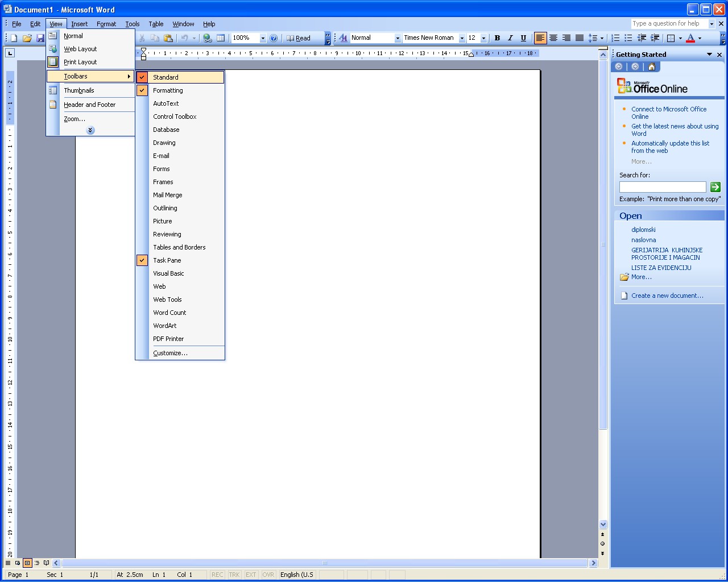Open the help question box dropdown arrow
728x582 pixels.
(712, 24)
